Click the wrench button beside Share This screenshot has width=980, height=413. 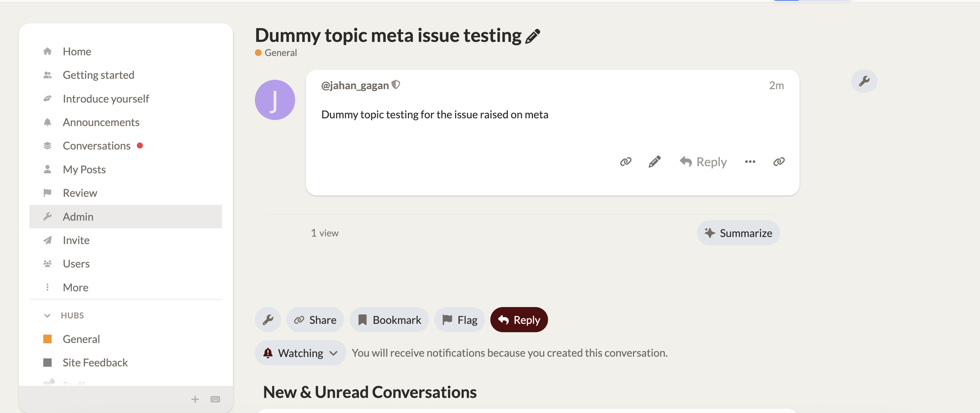[x=268, y=320]
